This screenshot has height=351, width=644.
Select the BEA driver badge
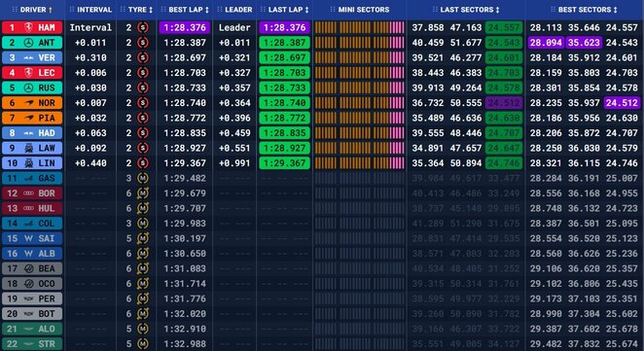coord(32,268)
